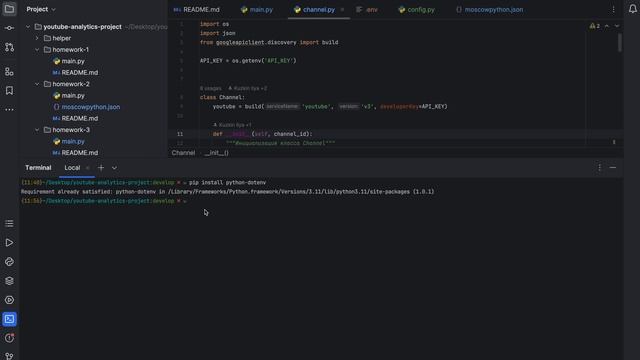Collapse the homework-2 folder

click(37, 84)
